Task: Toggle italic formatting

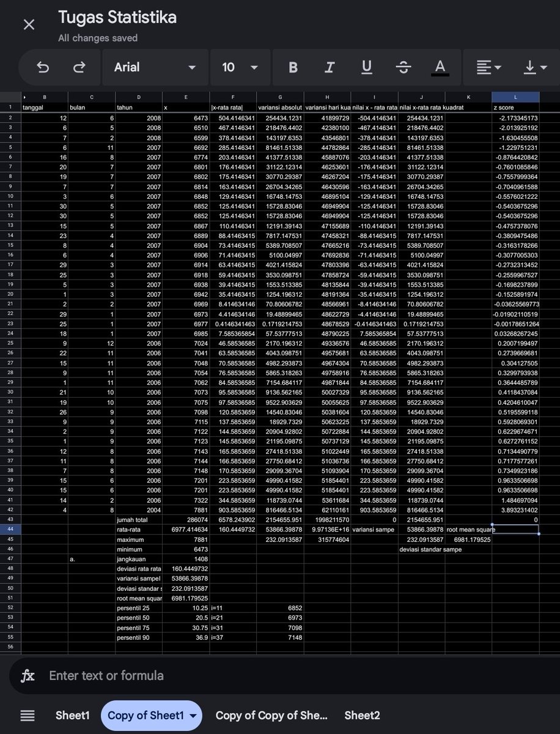Action: click(330, 67)
